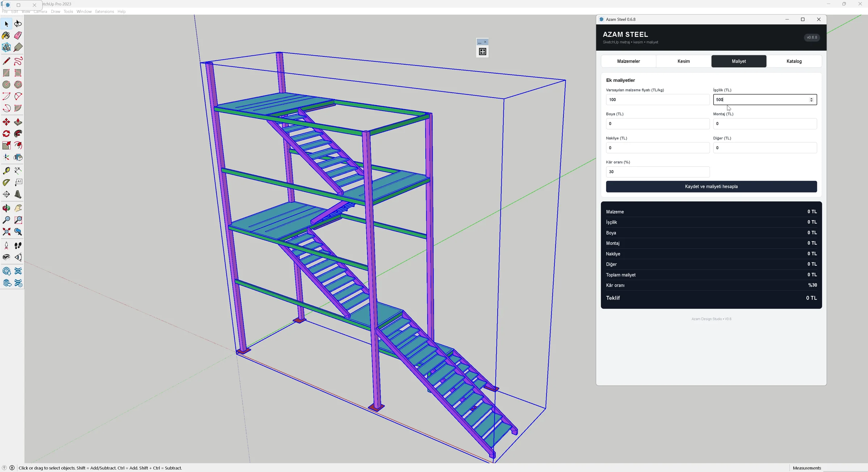The width and height of the screenshot is (868, 472).
Task: Switch to the Malzemeler tab
Action: [628, 61]
